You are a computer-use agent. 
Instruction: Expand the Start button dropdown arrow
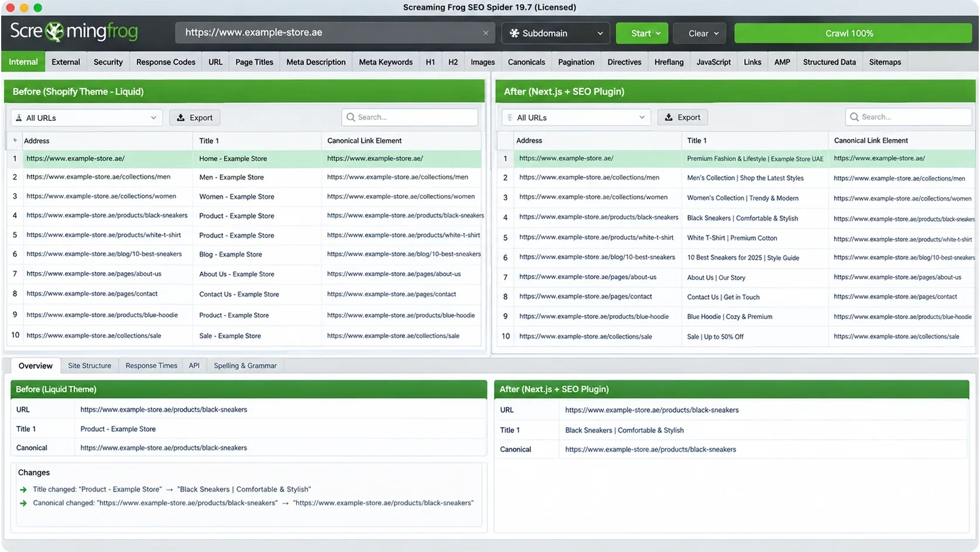point(658,33)
